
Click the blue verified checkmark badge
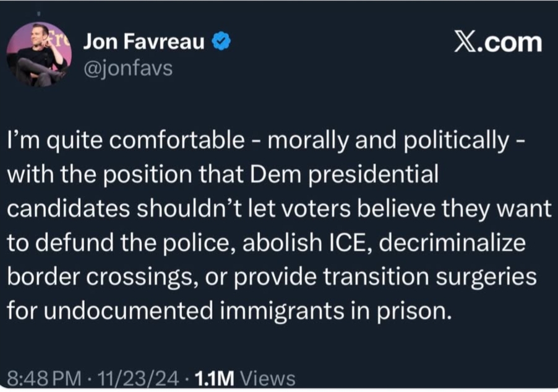[x=221, y=42]
